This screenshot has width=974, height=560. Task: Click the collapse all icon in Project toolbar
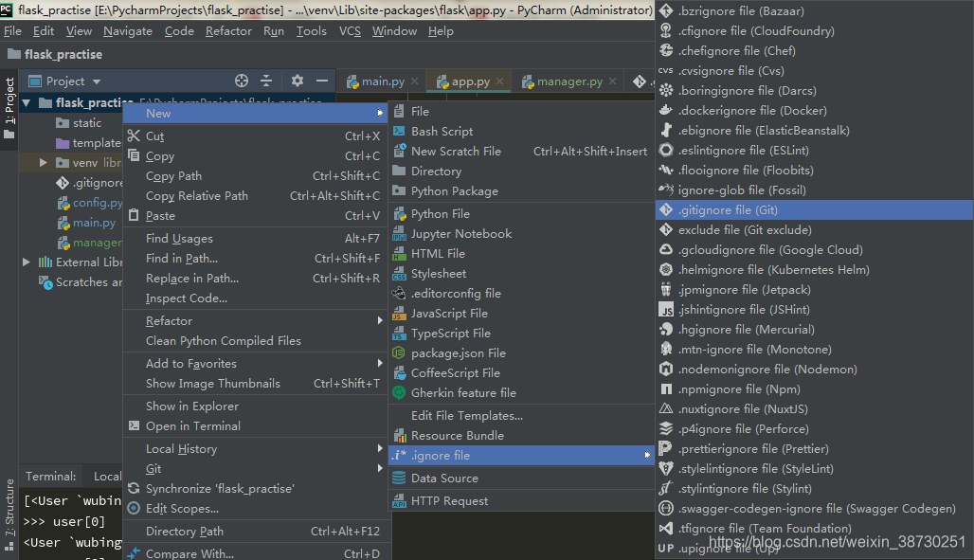coord(266,81)
